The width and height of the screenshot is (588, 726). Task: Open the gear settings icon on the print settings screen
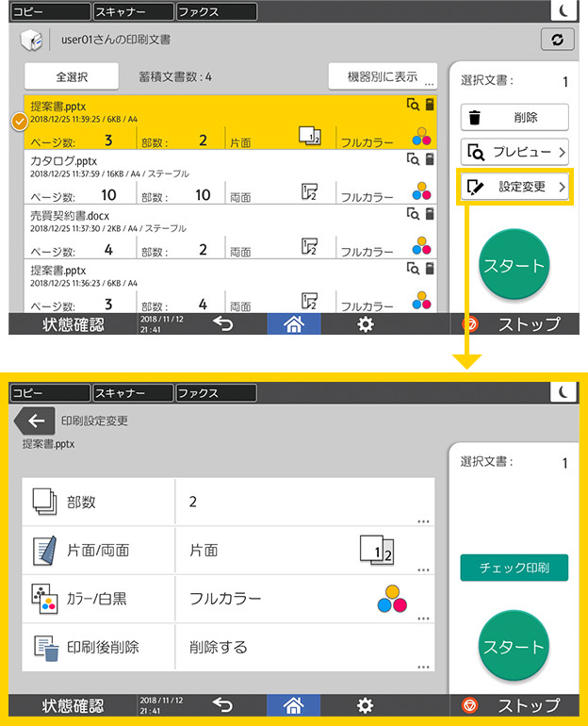pos(365,704)
